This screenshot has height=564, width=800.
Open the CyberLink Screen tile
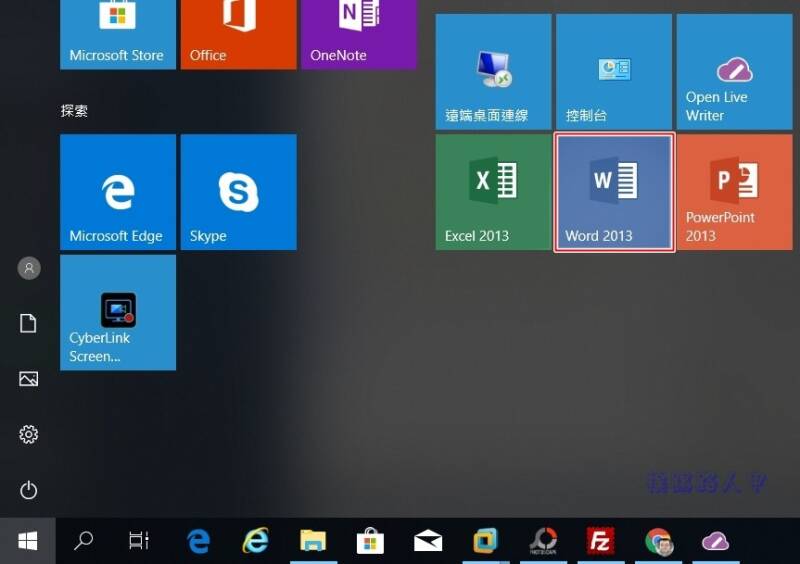click(118, 312)
